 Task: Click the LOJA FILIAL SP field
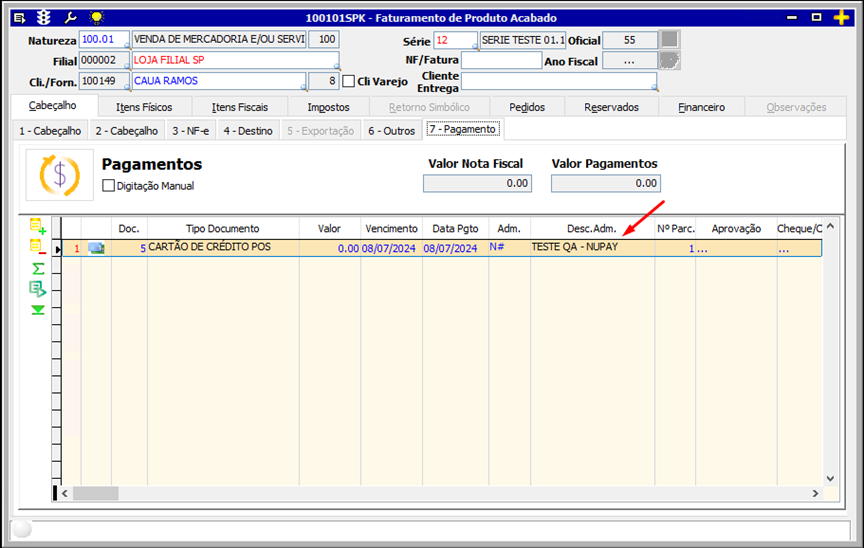tap(235, 61)
